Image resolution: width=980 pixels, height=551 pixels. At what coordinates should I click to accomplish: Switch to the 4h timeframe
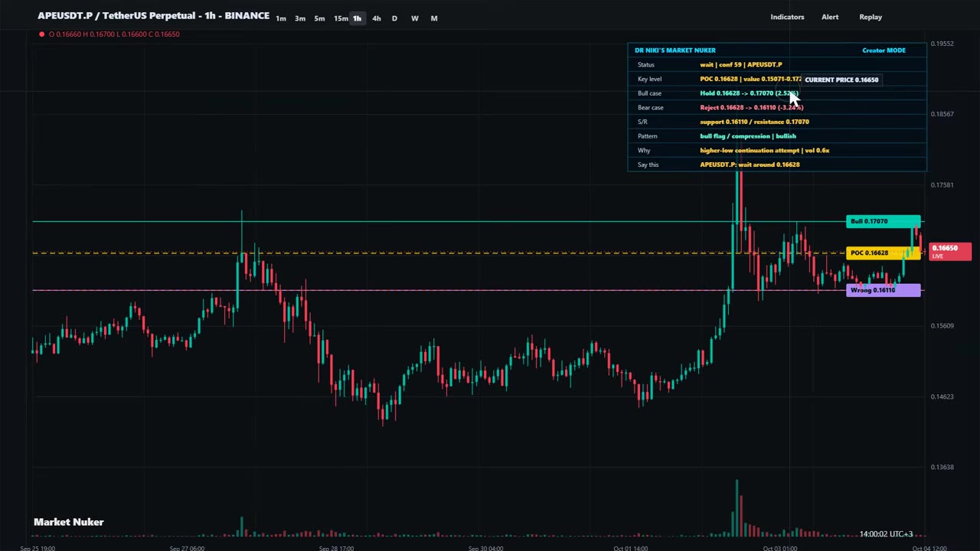376,18
